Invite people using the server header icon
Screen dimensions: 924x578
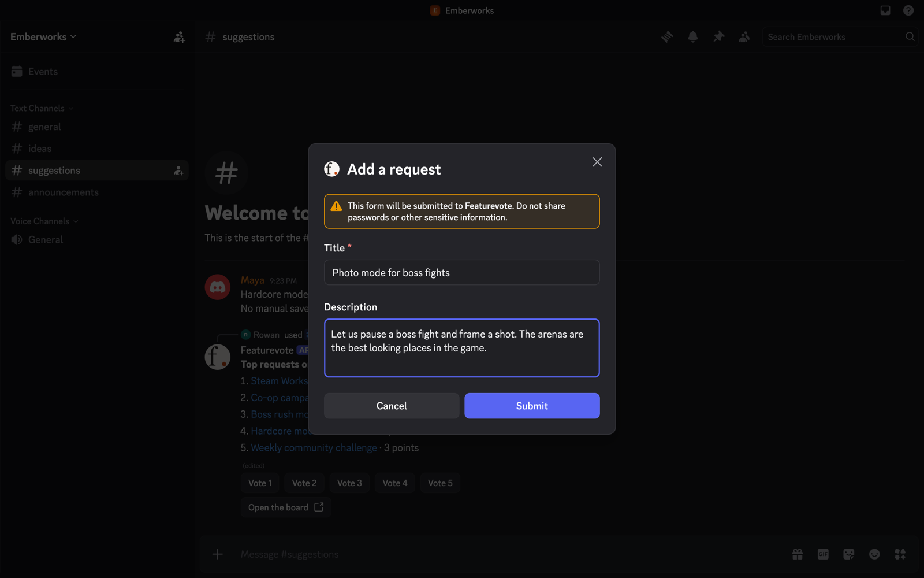click(179, 37)
